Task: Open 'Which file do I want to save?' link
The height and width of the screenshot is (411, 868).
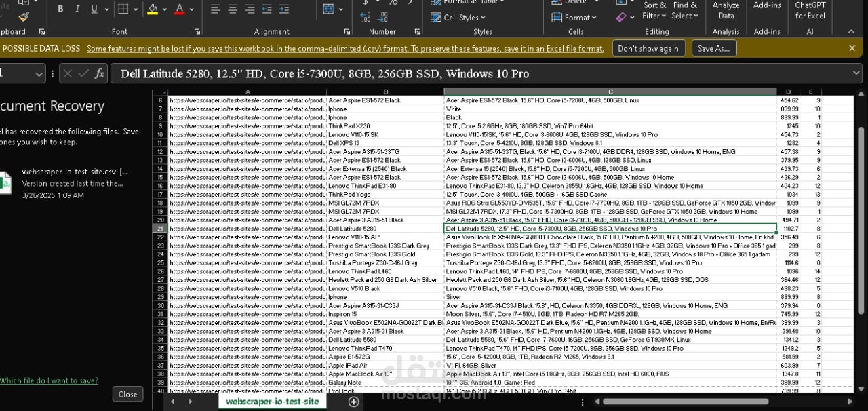Action: coord(49,380)
